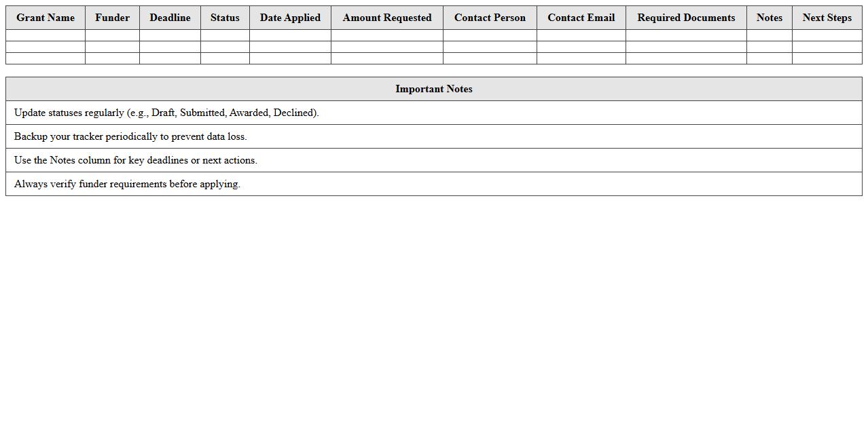Select the Status column header
The height and width of the screenshot is (441, 868).
[225, 18]
